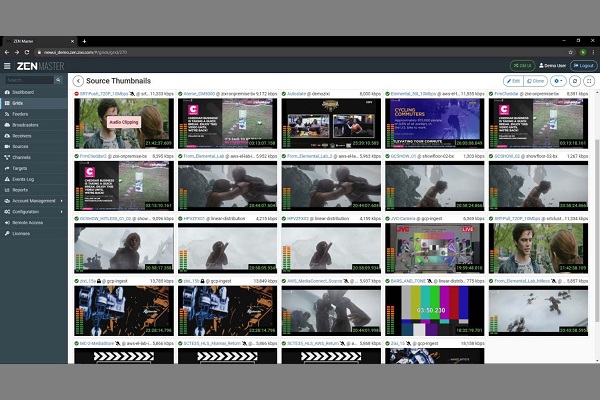600x400 pixels.
Task: Open the Autoslate source link
Action: click(296, 94)
